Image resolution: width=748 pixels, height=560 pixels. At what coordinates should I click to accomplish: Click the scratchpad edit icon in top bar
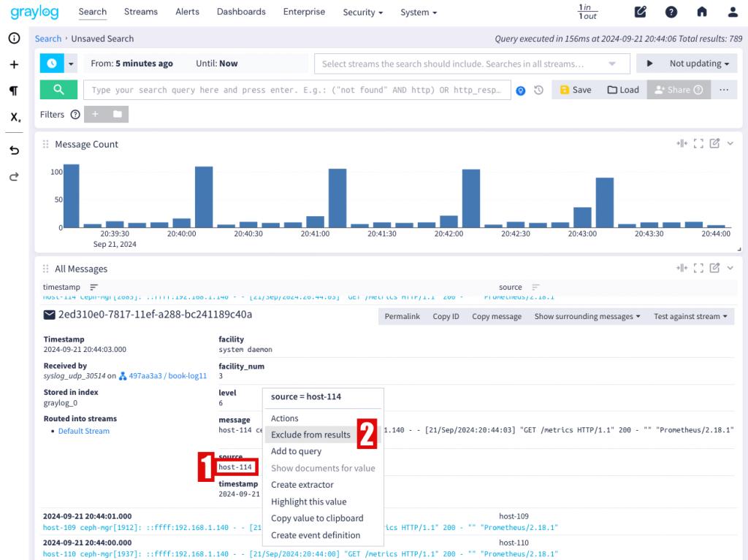click(640, 12)
